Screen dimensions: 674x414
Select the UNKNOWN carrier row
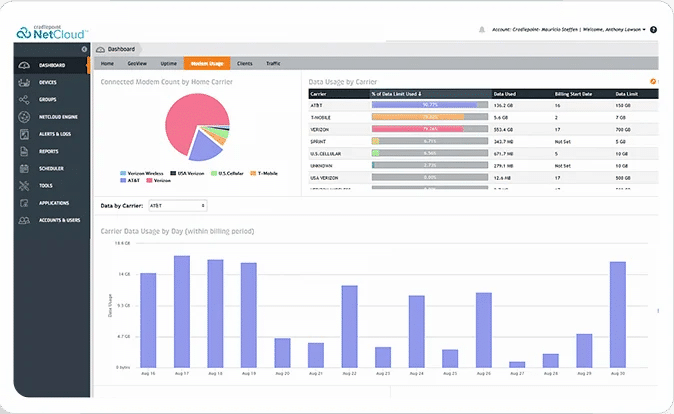[483, 166]
